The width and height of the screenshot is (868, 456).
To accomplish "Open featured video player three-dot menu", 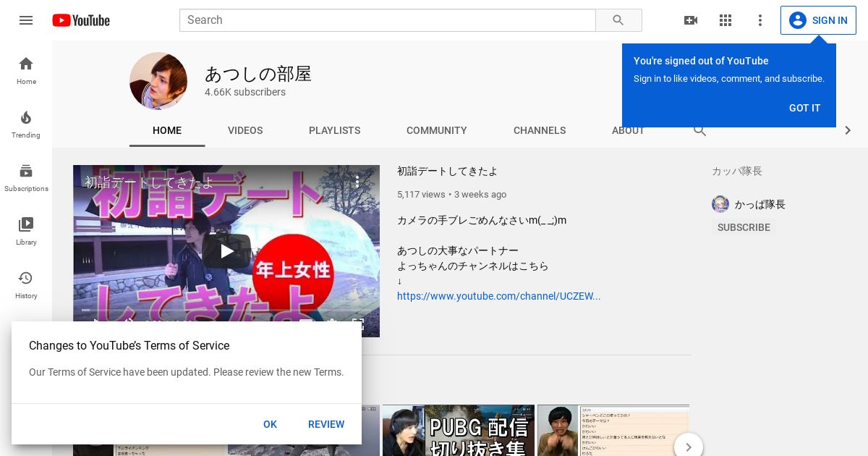I will click(357, 182).
